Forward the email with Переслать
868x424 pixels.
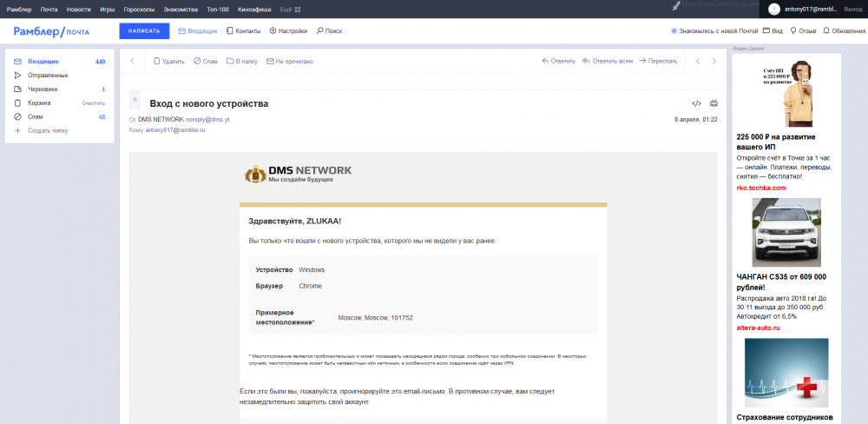pyautogui.click(x=657, y=62)
